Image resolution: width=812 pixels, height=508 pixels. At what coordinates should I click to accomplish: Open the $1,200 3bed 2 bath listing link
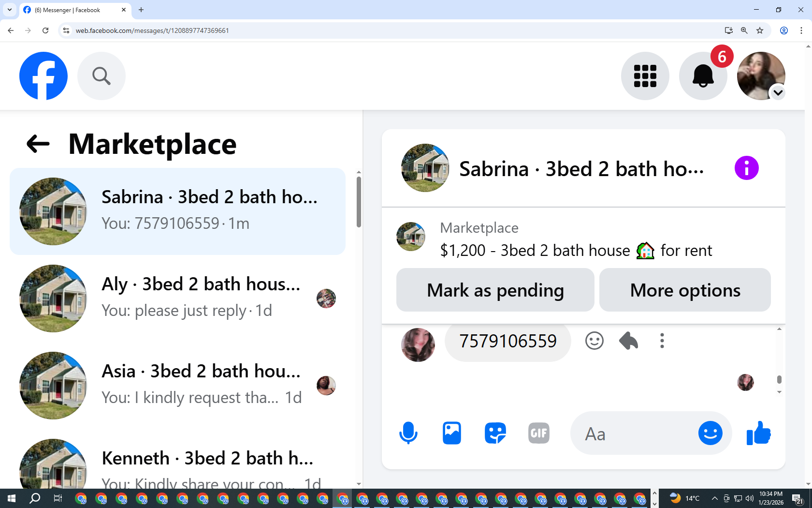pyautogui.click(x=576, y=250)
